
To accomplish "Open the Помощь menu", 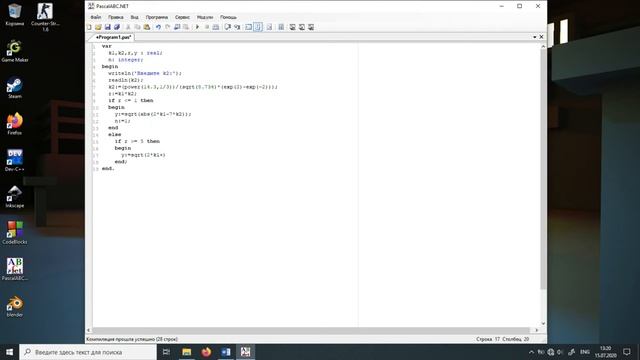I will (x=228, y=17).
